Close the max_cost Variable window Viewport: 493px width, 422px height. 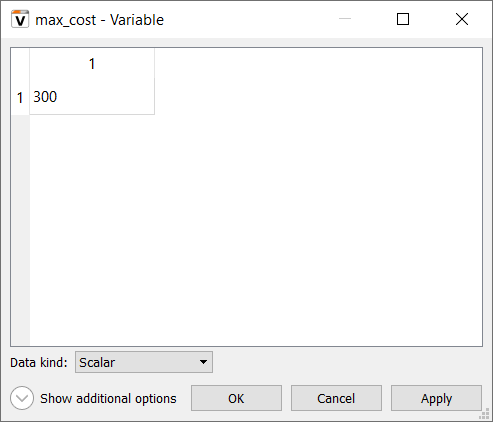click(462, 19)
